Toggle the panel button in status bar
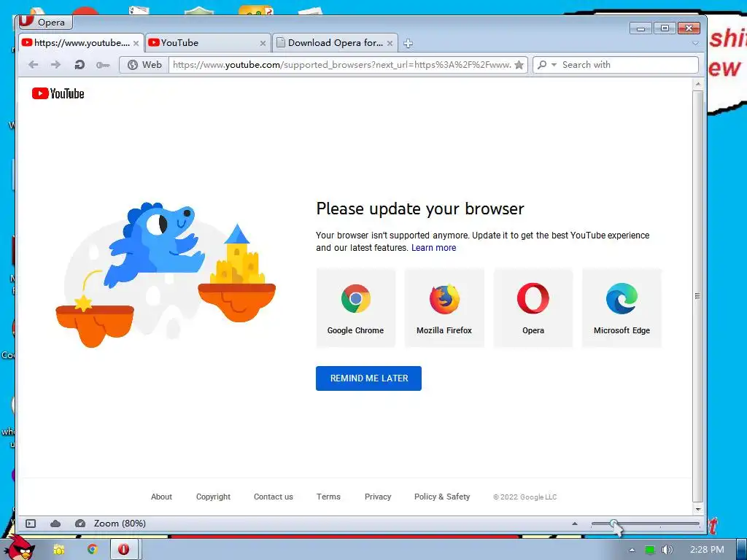The height and width of the screenshot is (560, 747). 31,524
